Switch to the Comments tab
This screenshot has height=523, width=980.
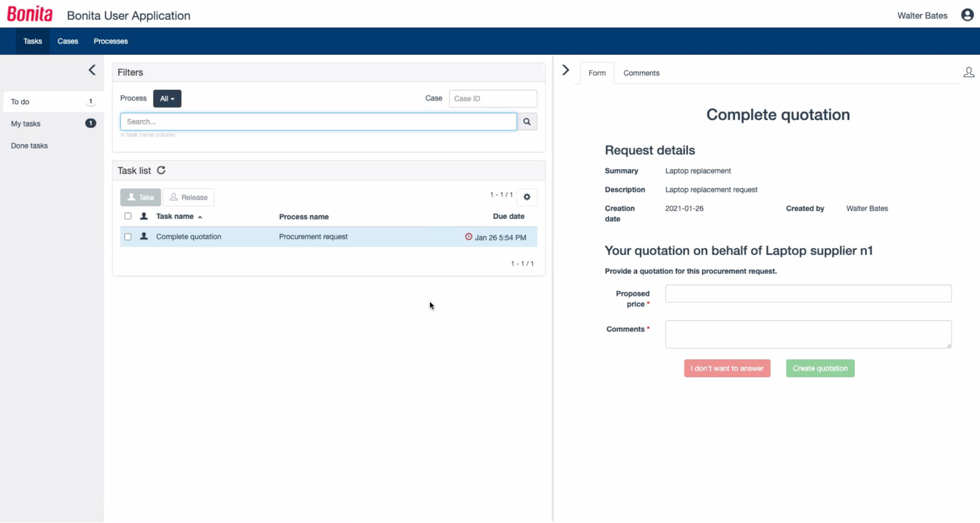click(x=641, y=73)
